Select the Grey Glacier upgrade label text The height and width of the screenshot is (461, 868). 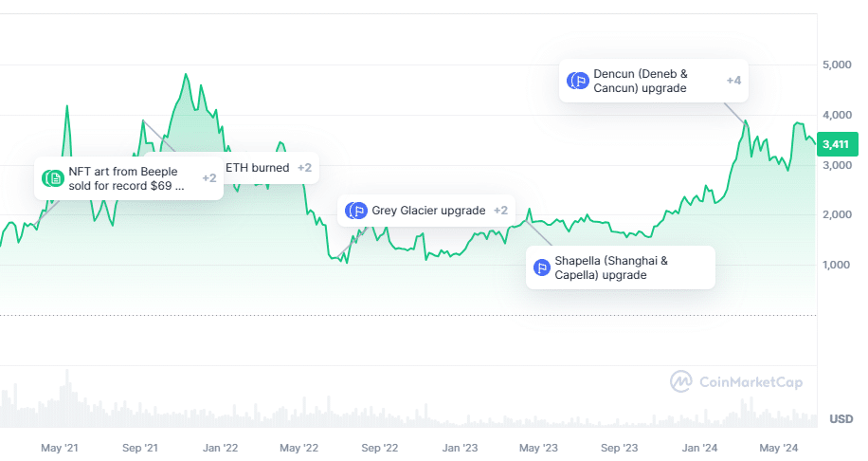pyautogui.click(x=428, y=210)
